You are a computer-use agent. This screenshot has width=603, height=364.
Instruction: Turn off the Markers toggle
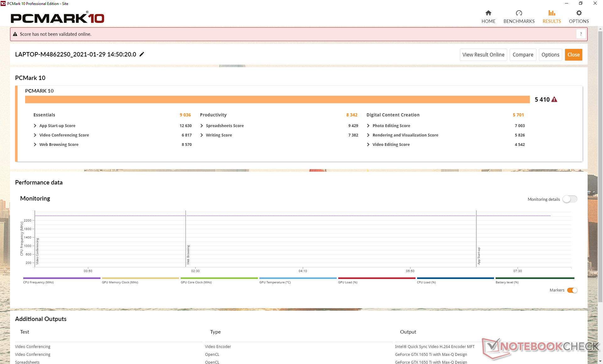572,290
